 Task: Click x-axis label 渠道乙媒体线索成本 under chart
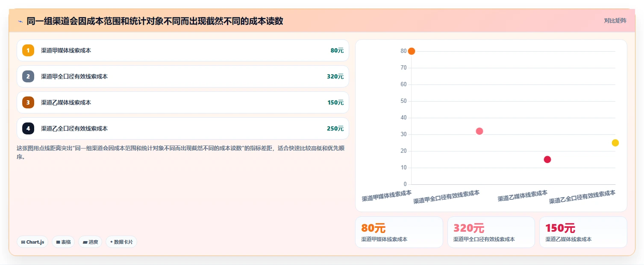point(523,195)
